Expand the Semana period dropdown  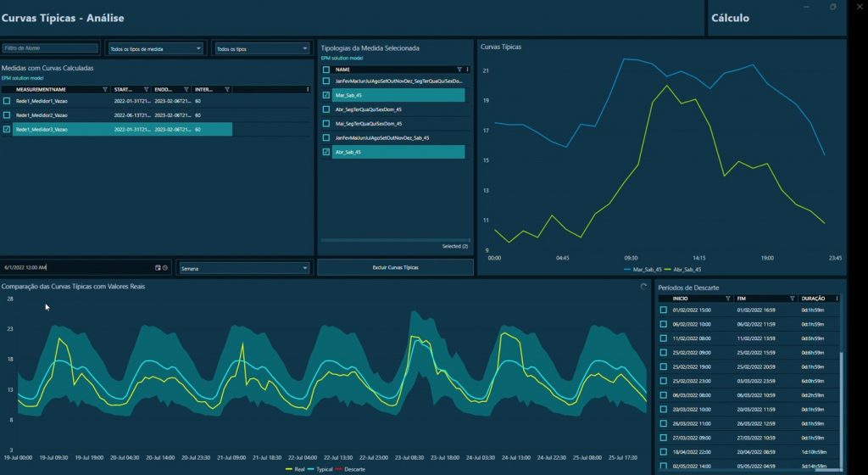coord(244,268)
